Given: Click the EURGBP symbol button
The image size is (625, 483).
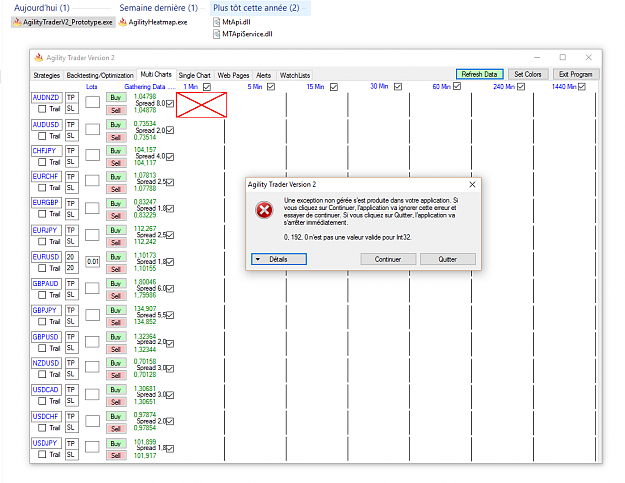Looking at the screenshot, I should click(46, 203).
